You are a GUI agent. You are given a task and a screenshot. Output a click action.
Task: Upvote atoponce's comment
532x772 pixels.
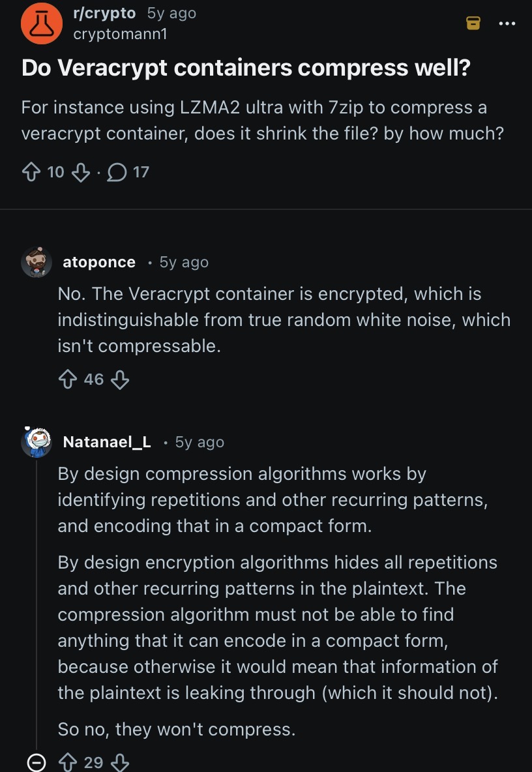click(x=68, y=379)
